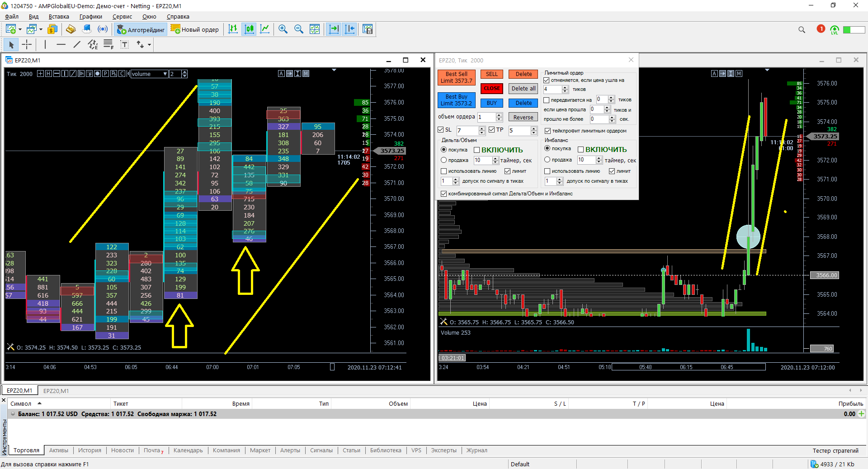The width and height of the screenshot is (868, 469).
Task: Tile chart windows with grid icon
Action: [315, 29]
